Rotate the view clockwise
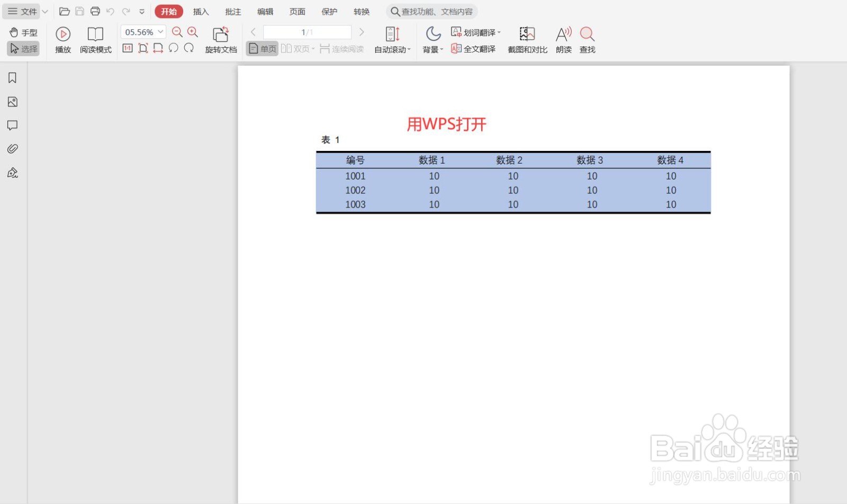 pos(189,48)
